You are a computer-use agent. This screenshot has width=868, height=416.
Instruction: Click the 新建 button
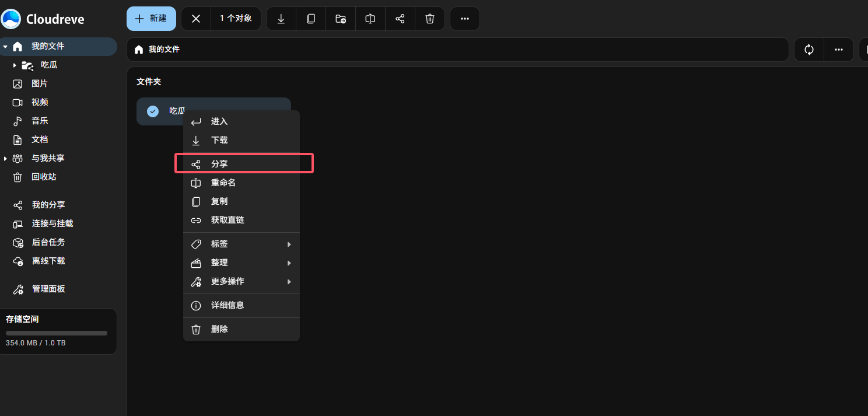pos(151,19)
